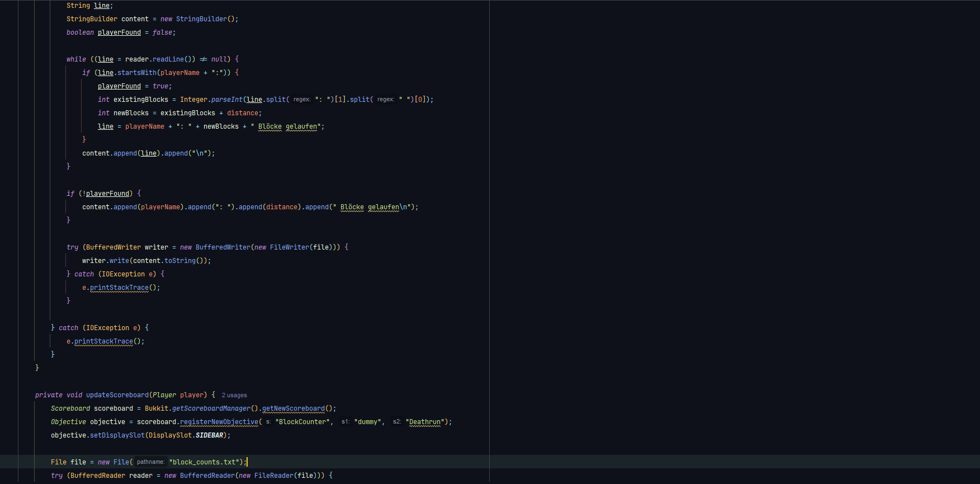Click the "BlockCounter" string literal
This screenshot has width=980, height=484.
(302, 422)
